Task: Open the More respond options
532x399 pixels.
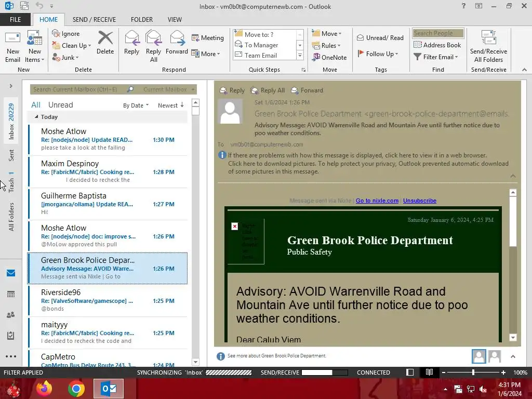Action: pyautogui.click(x=206, y=54)
